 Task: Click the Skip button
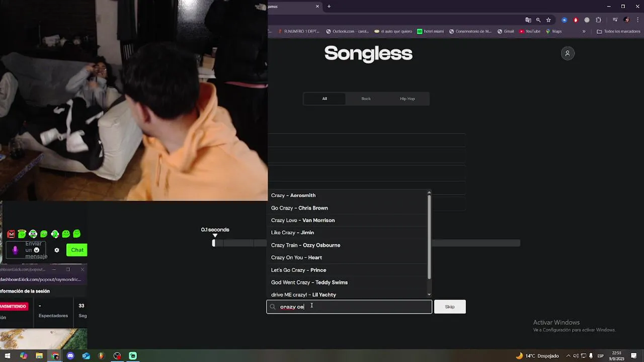[x=450, y=307]
